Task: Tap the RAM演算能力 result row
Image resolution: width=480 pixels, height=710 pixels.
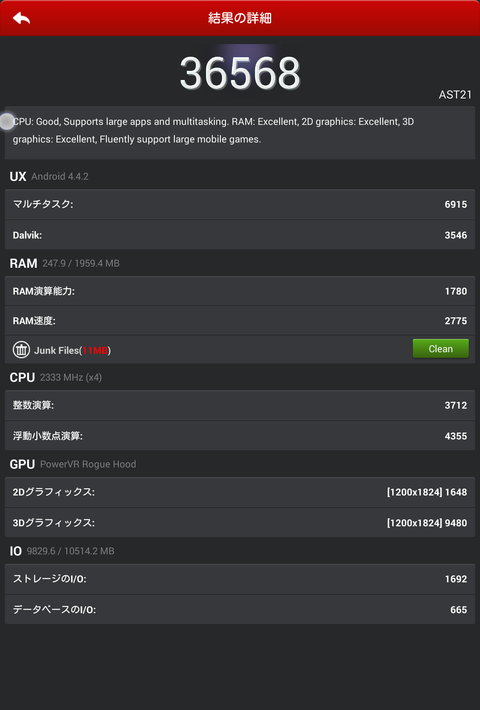Action: (240, 291)
